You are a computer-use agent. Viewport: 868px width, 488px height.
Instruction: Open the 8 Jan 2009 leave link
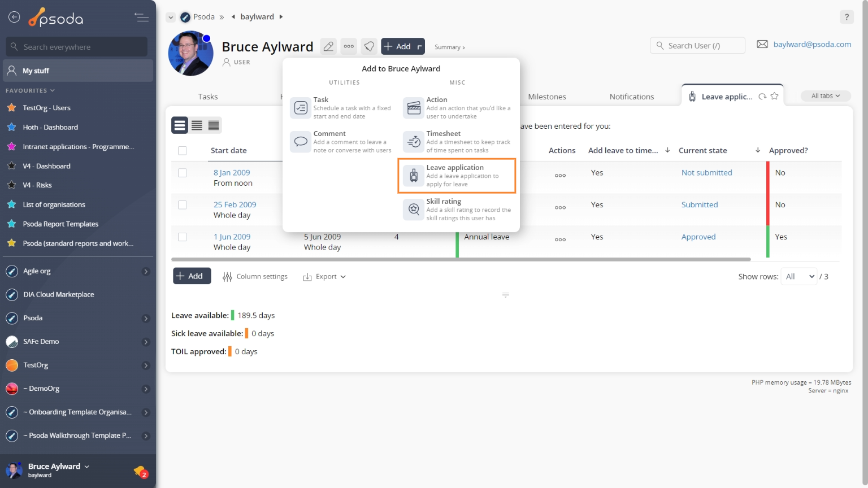point(232,173)
